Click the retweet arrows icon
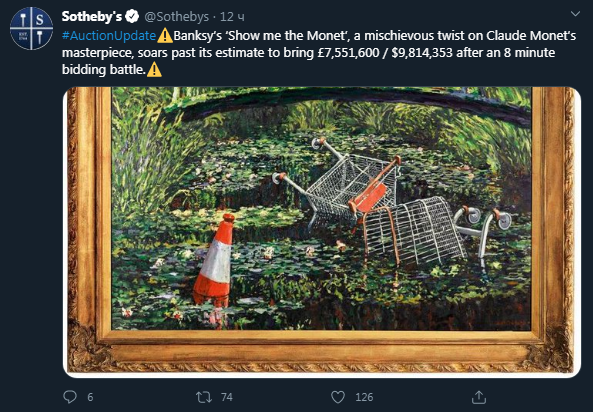 (x=204, y=397)
